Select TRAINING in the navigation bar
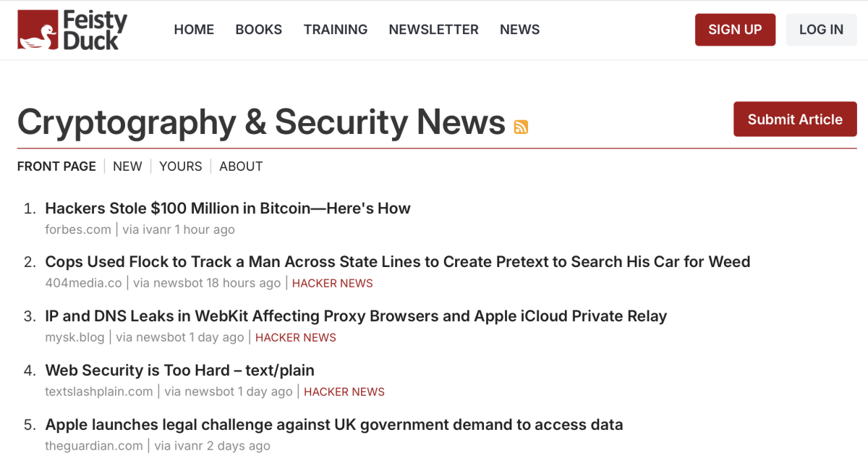Screen dimensions: 868x456 click(x=336, y=30)
